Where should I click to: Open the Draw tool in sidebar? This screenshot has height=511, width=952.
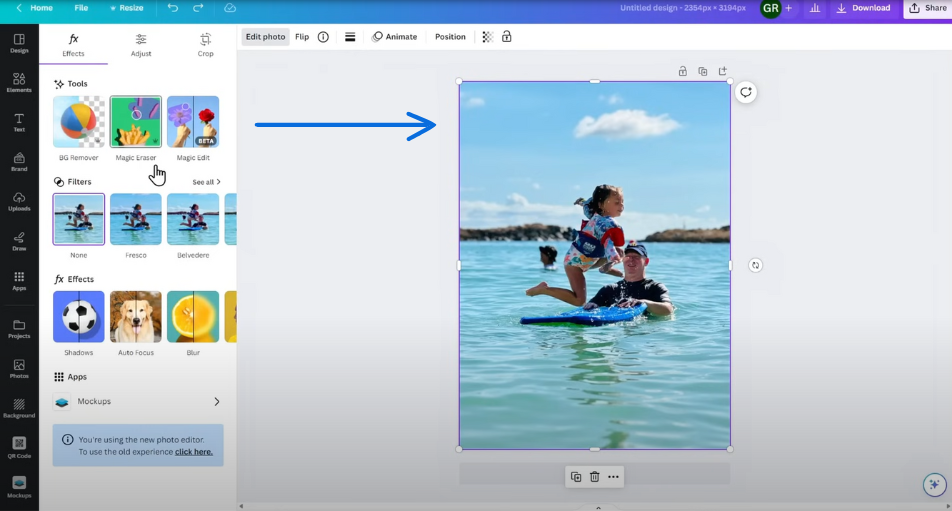19,240
